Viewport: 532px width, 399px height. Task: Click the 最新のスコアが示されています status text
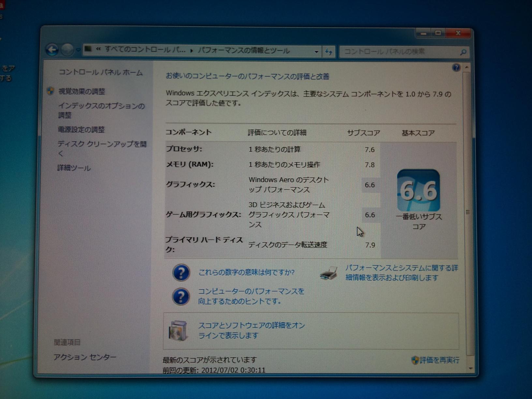(x=210, y=360)
